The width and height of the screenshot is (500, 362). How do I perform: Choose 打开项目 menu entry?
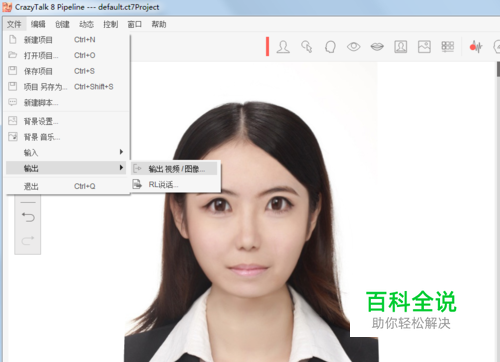[x=66, y=55]
